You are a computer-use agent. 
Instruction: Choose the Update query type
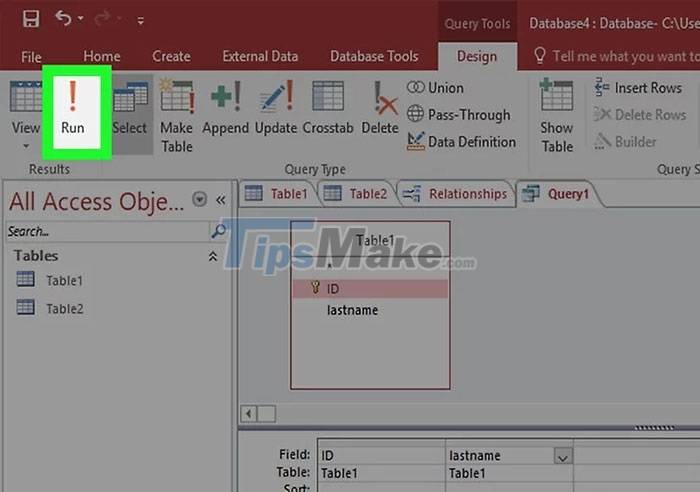[x=276, y=107]
